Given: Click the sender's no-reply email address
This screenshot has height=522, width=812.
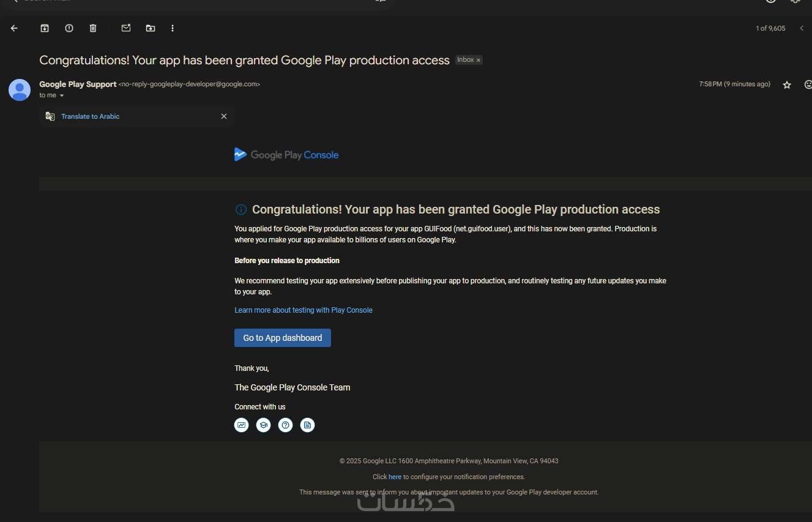Looking at the screenshot, I should pyautogui.click(x=189, y=84).
